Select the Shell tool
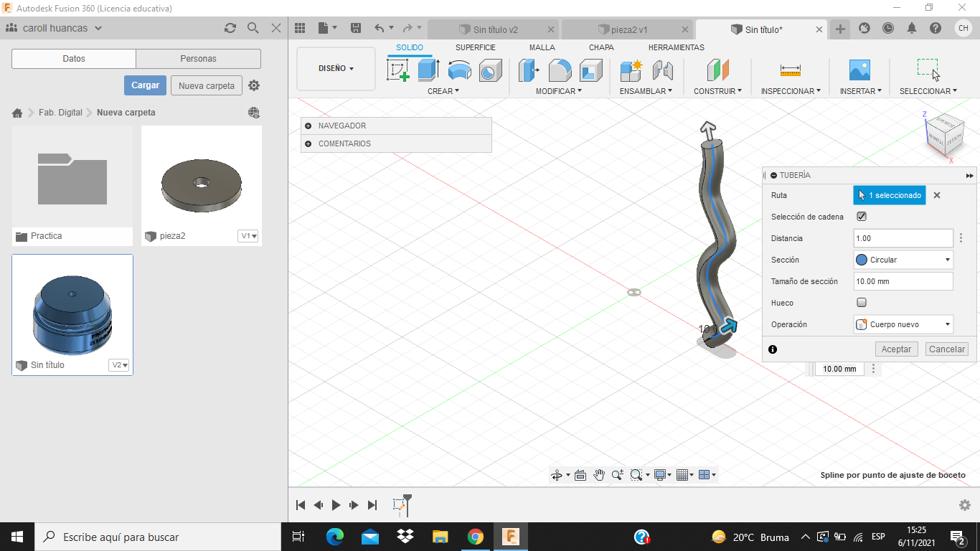 (590, 70)
